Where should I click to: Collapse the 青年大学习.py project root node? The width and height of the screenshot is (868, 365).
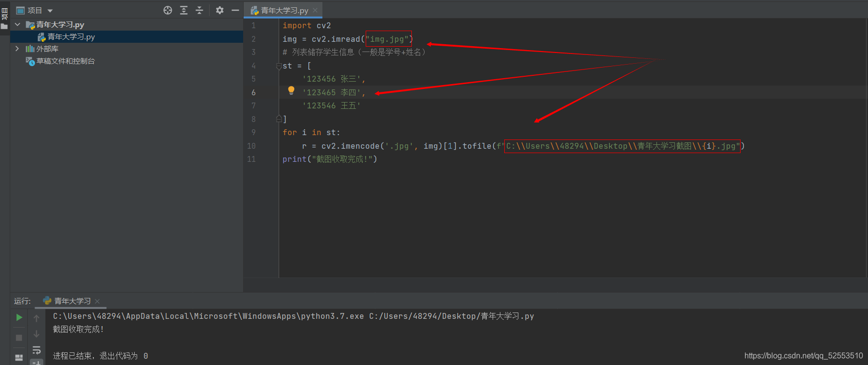point(18,24)
